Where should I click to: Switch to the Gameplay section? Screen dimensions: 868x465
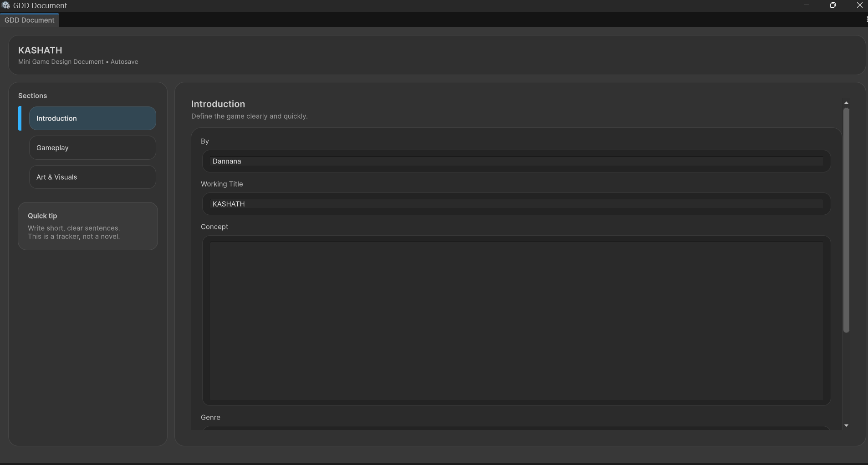[92, 147]
